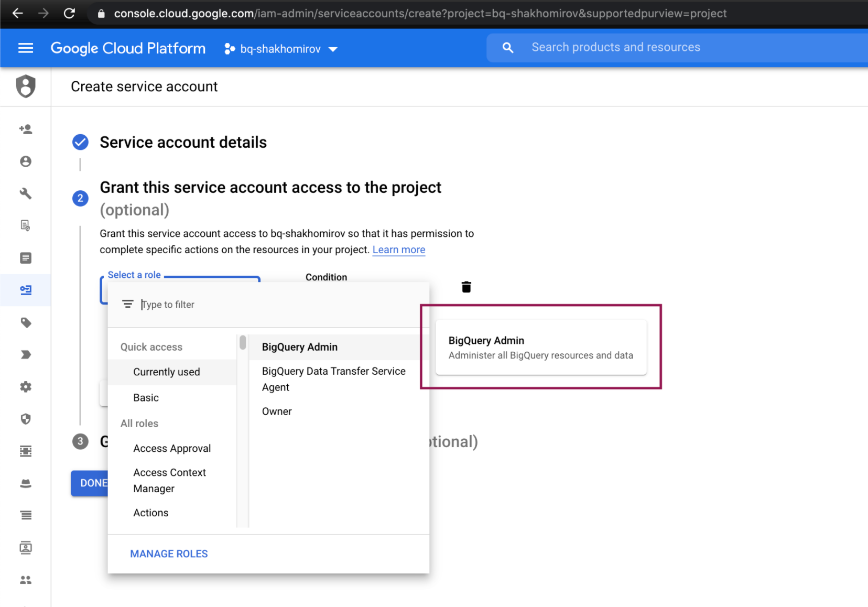The image size is (868, 607).
Task: Open the Service Accounts sidebar icon
Action: (x=26, y=290)
